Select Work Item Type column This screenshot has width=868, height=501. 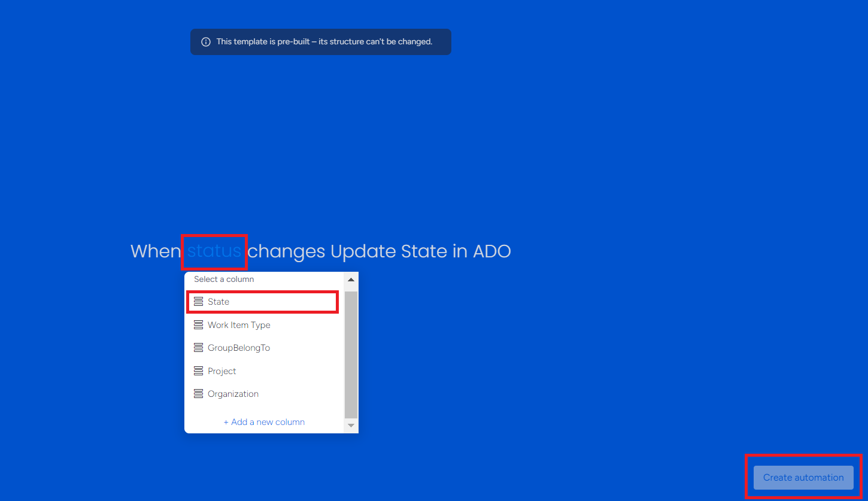[x=265, y=325]
